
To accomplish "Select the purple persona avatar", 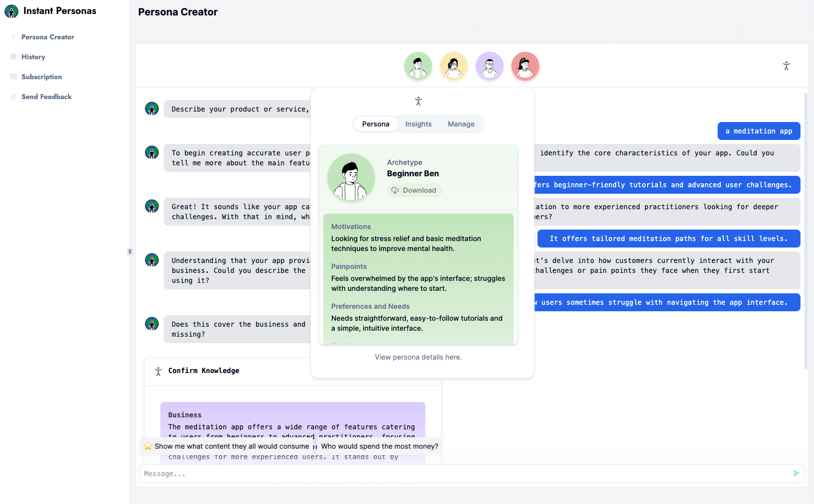I will point(489,65).
